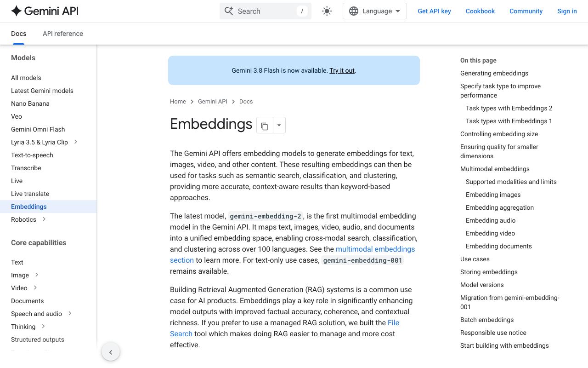
Task: Click the Gemini API logo
Action: (x=45, y=11)
